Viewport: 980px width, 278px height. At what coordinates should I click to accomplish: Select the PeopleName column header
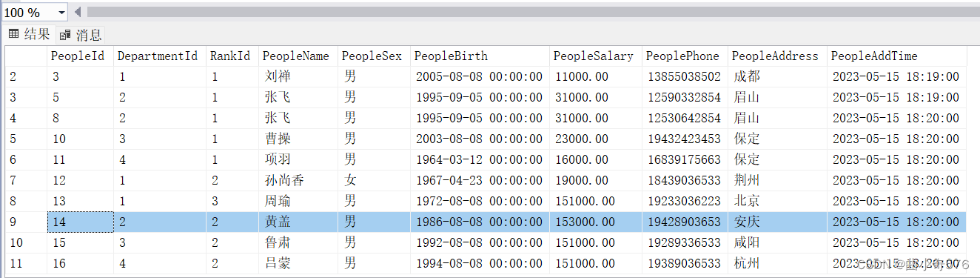click(299, 56)
